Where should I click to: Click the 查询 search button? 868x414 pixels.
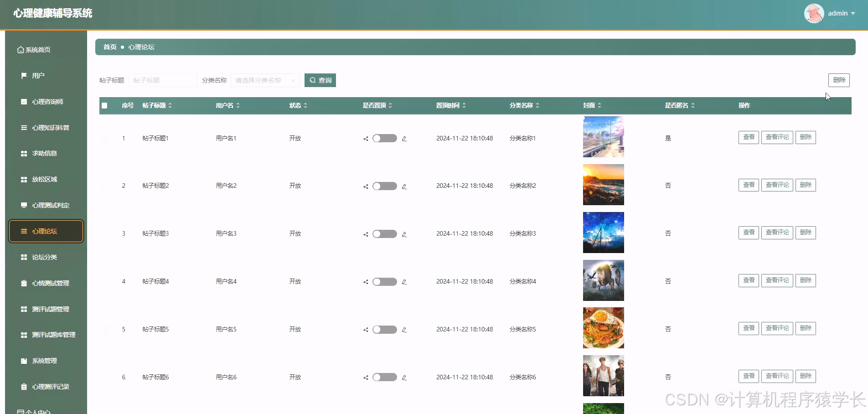(320, 80)
